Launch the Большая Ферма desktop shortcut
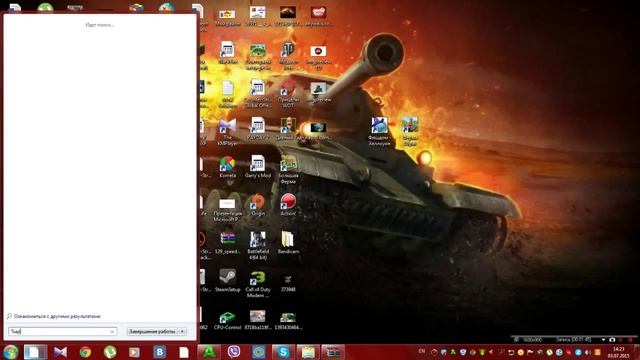The width and height of the screenshot is (640, 360). point(288,169)
